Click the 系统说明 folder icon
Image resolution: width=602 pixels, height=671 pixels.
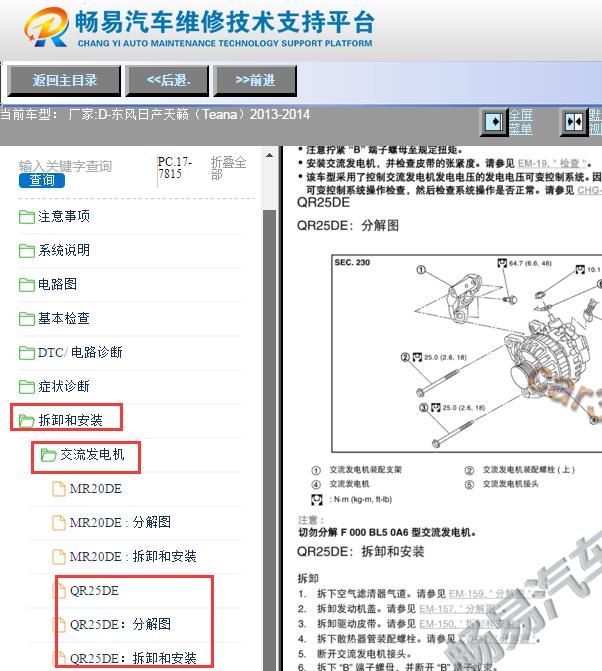(27, 251)
